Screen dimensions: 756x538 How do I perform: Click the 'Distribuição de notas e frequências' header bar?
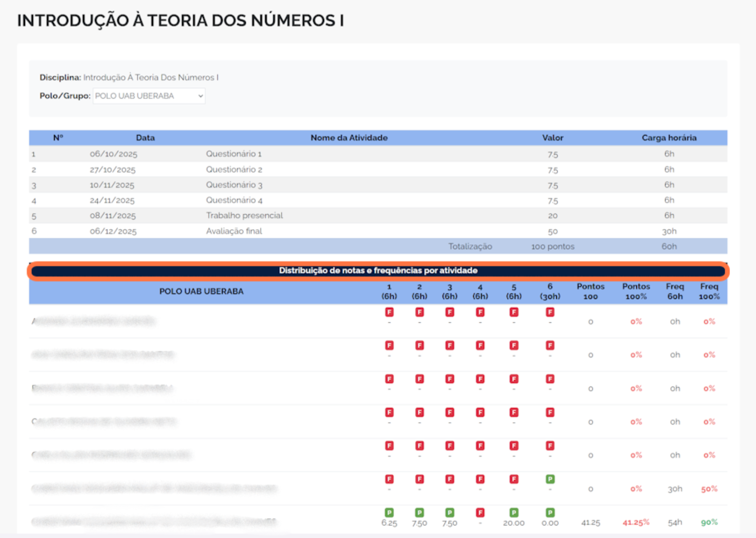coord(378,271)
